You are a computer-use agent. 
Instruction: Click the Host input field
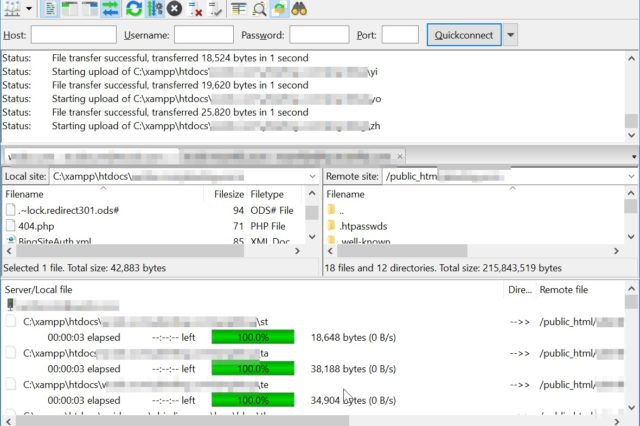click(x=73, y=35)
